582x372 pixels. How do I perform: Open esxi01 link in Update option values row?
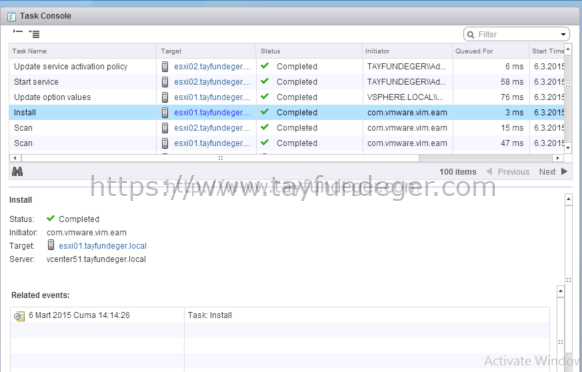(212, 97)
